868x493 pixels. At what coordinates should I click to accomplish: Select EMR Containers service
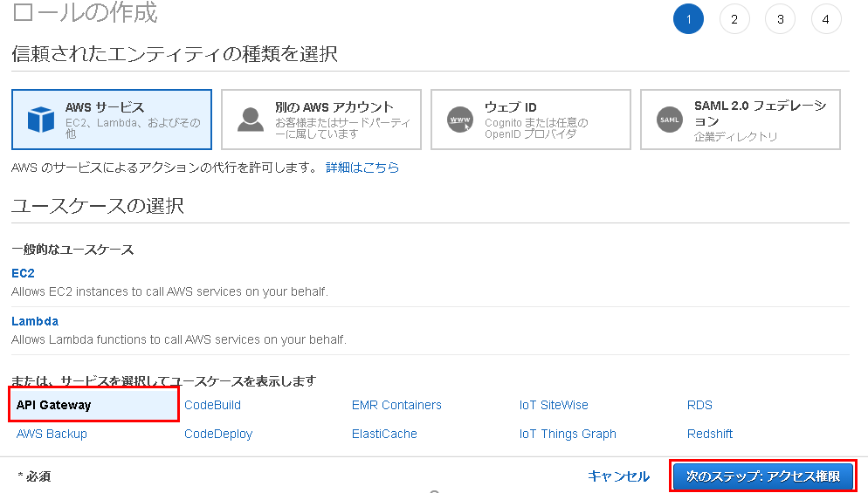click(397, 405)
